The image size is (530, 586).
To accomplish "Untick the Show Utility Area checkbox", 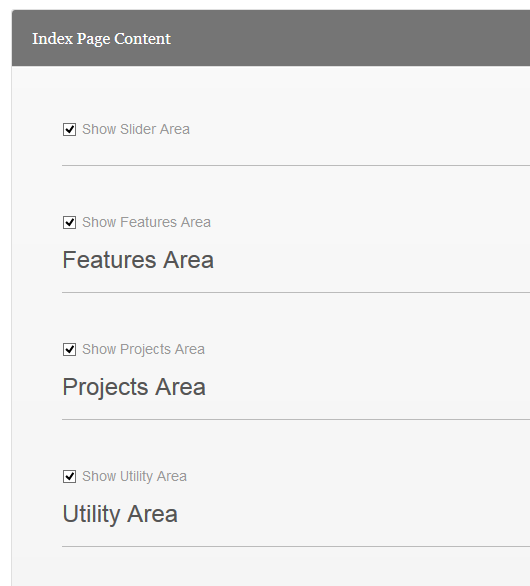I will [x=69, y=476].
